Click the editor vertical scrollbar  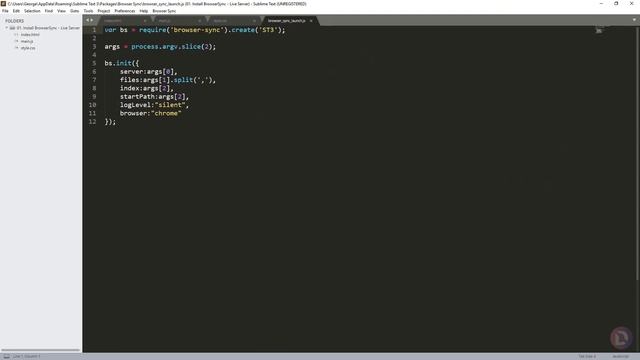pyautogui.click(x=638, y=153)
